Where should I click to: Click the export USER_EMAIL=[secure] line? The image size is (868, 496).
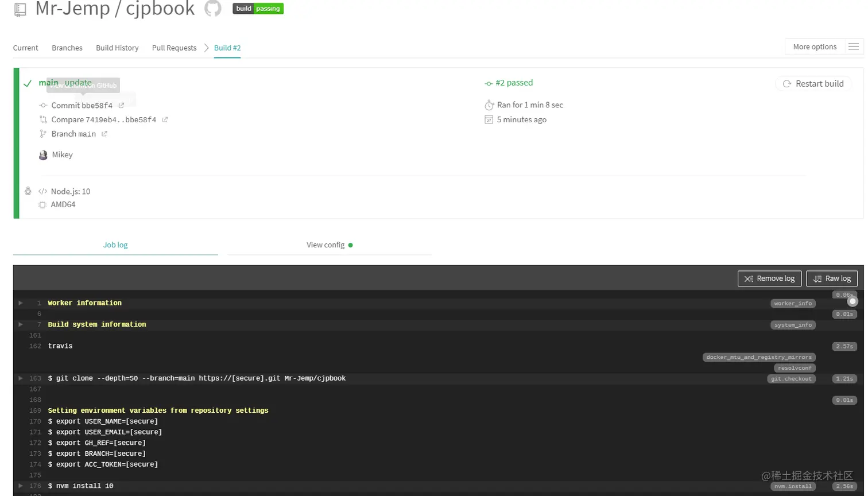[105, 432]
